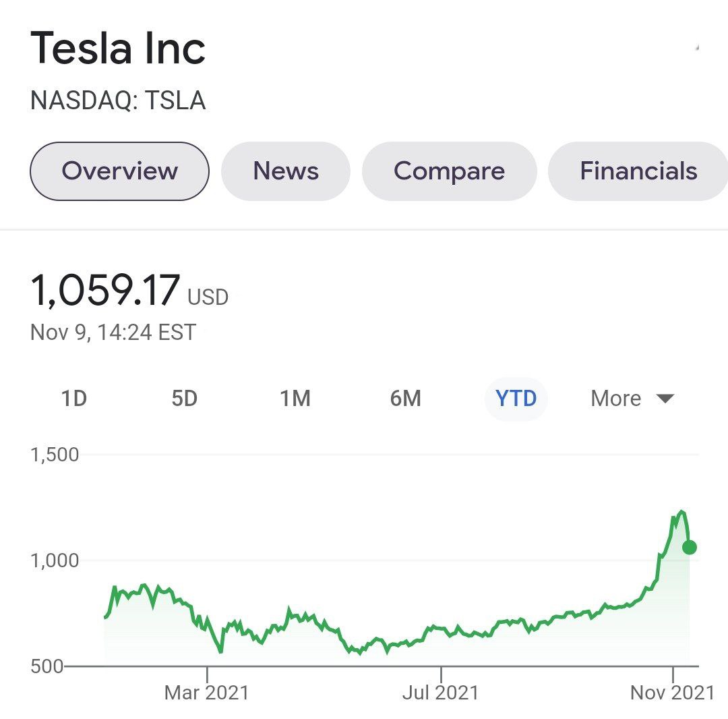Click the Overview tab
Image resolution: width=728 pixels, height=719 pixels.
tap(119, 171)
